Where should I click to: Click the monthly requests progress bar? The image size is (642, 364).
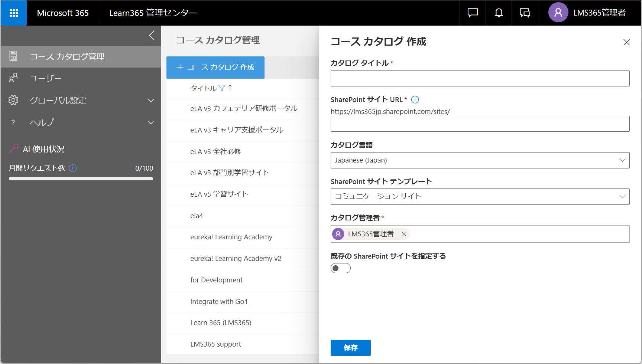coord(81,178)
